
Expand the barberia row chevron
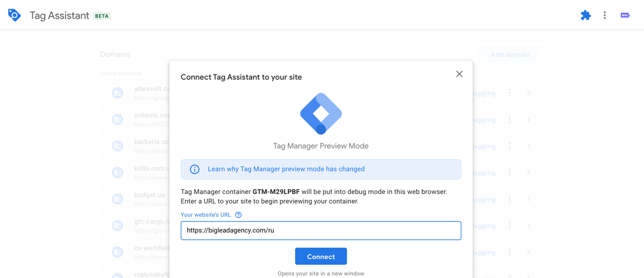pyautogui.click(x=529, y=146)
